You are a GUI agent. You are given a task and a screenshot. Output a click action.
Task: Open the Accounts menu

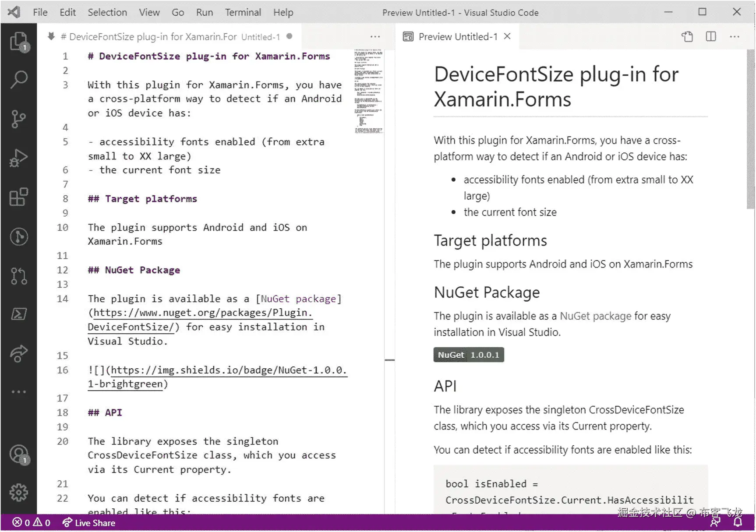(19, 454)
